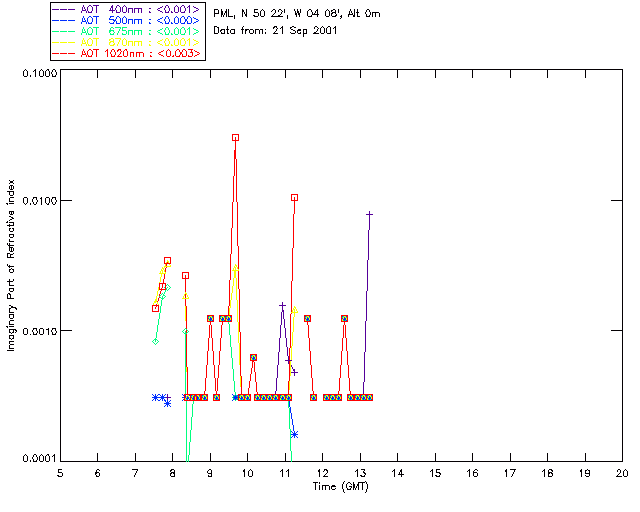
Task: Click the AOT 1020nm legend entry
Action: [128, 53]
